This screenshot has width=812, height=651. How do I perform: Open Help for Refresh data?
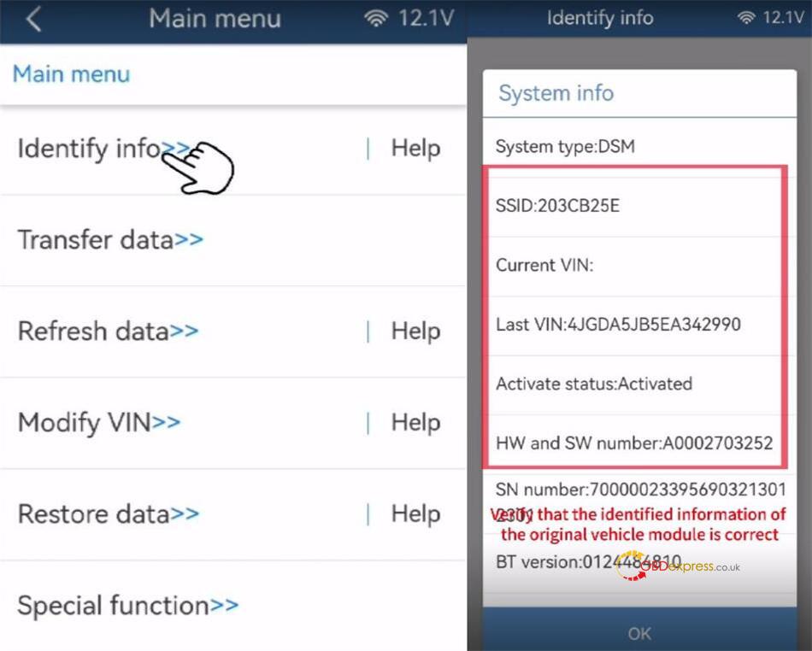tap(415, 331)
